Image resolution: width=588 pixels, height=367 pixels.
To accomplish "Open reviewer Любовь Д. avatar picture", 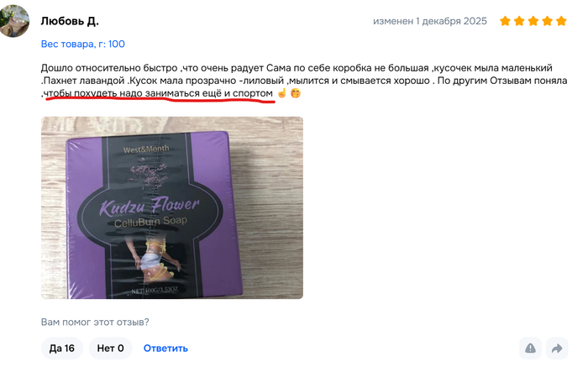I will (x=13, y=21).
